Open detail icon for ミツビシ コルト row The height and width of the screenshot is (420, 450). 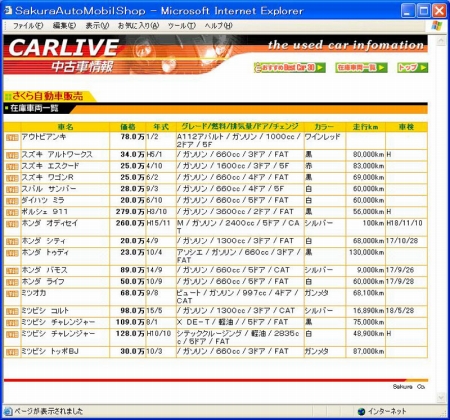pos(12,312)
